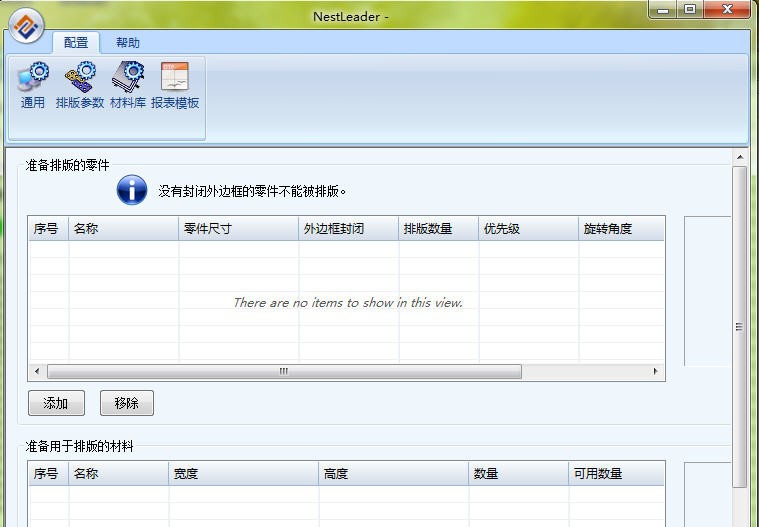The image size is (759, 527).
Task: Click the 'There are no items' message
Action: click(x=348, y=302)
